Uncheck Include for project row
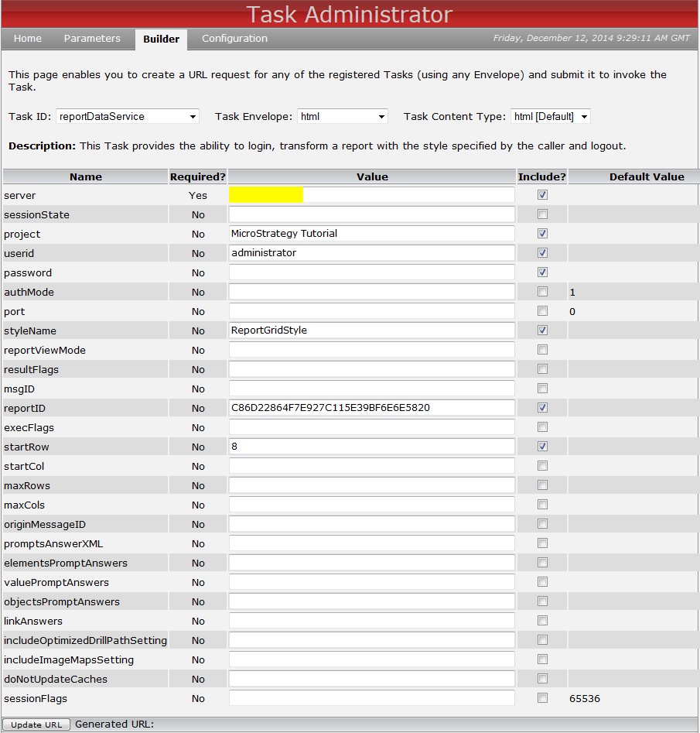This screenshot has width=700, height=733. click(542, 234)
